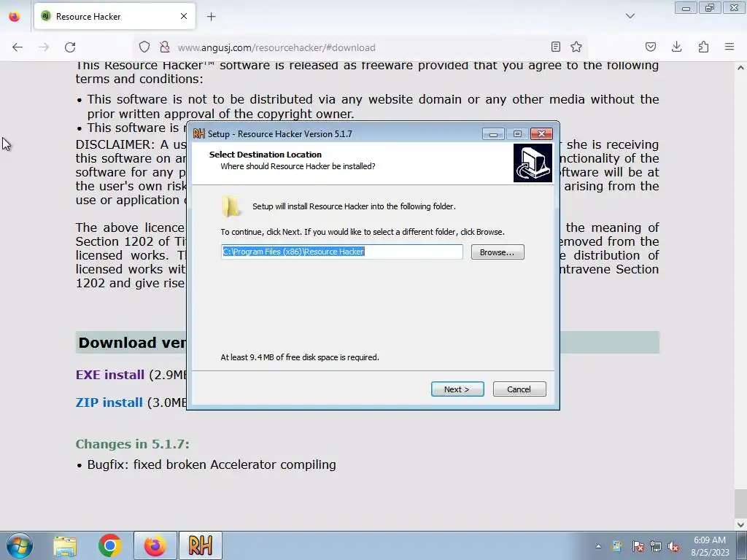Open the extensions puzzle icon

(703, 47)
